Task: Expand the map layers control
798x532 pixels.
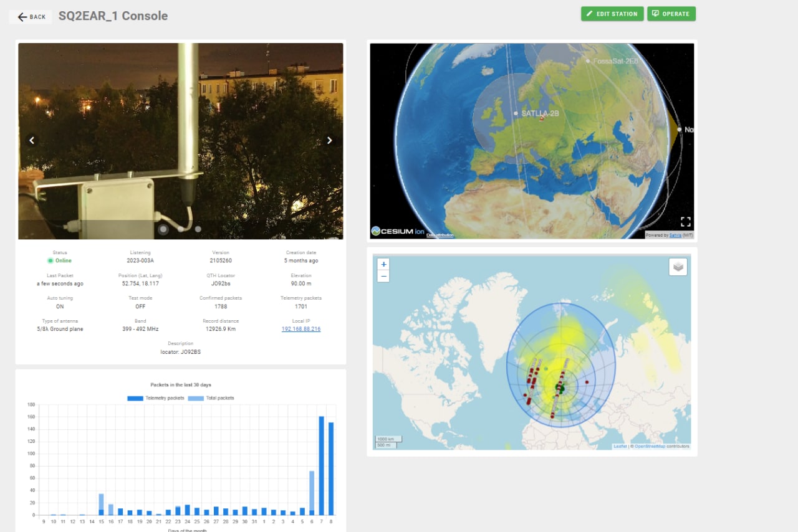Action: coord(678,267)
